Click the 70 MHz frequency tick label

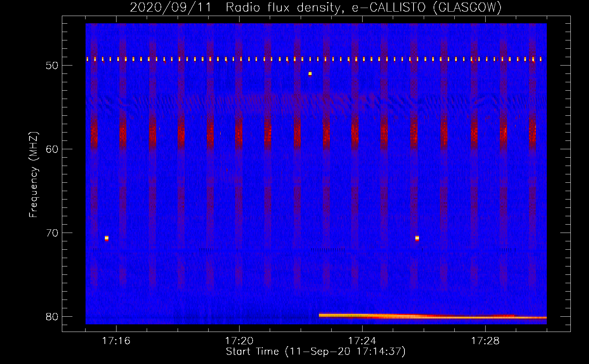pyautogui.click(x=52, y=233)
